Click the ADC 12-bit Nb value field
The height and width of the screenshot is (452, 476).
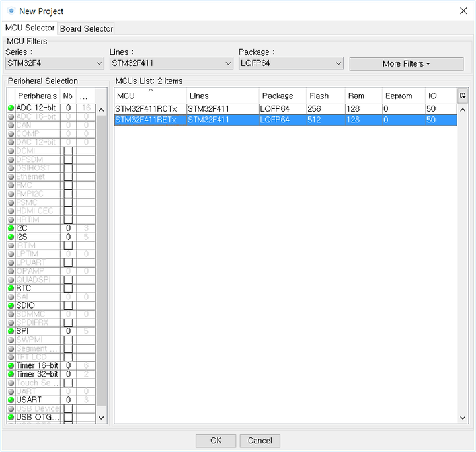pyautogui.click(x=68, y=108)
